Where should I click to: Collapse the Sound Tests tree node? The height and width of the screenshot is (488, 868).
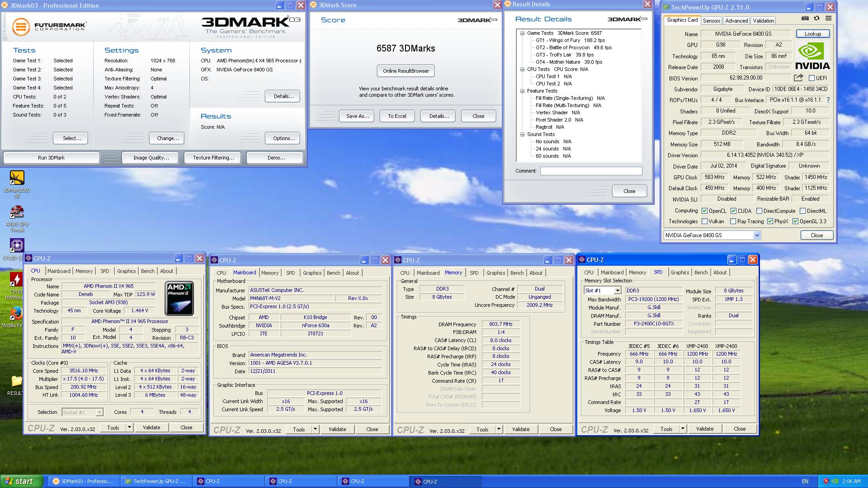tap(522, 134)
